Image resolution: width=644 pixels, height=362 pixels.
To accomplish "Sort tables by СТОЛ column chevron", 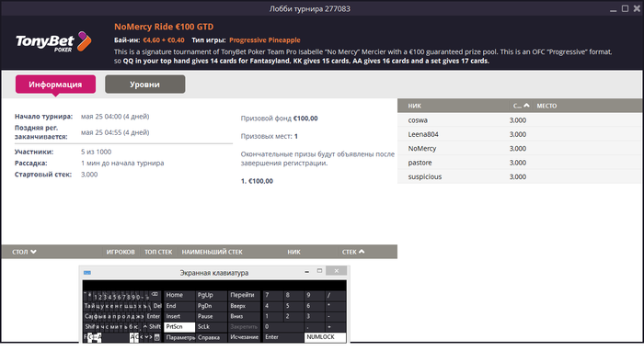I will coord(34,252).
